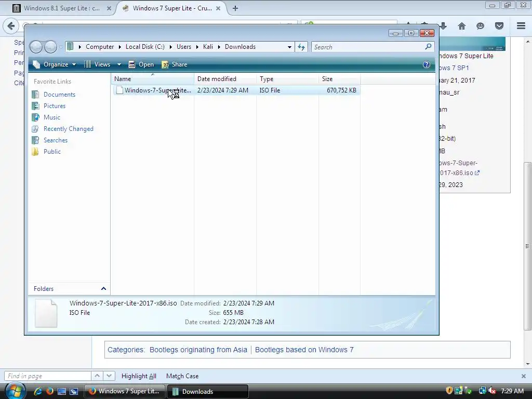The height and width of the screenshot is (399, 532).
Task: Open Pictures in Favorite Links
Action: [x=54, y=106]
